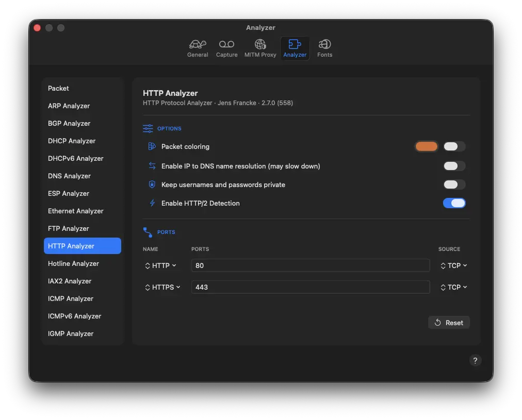The image size is (522, 420).
Task: Open Ethernet Analyzer settings
Action: pos(82,211)
